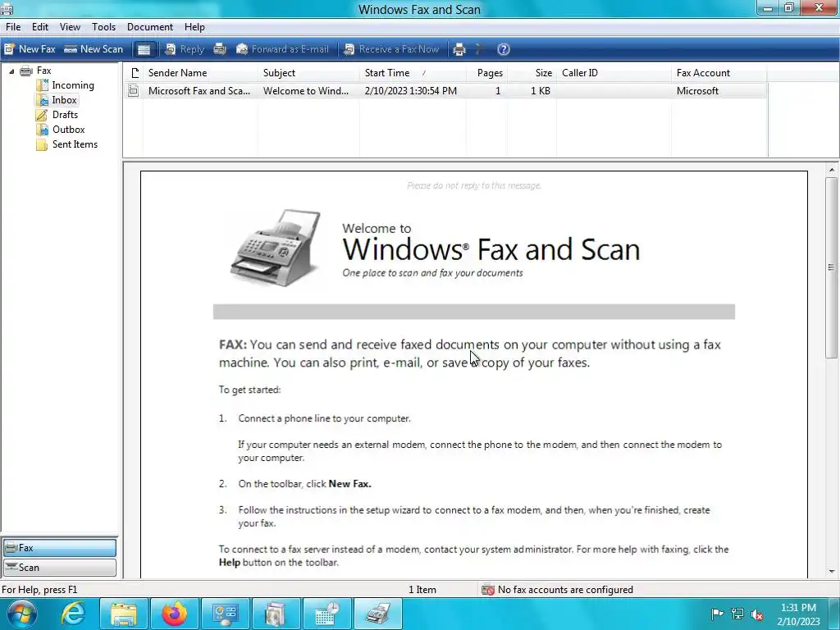Click the Control Panel taskbar icon
840x630 pixels.
pyautogui.click(x=225, y=614)
